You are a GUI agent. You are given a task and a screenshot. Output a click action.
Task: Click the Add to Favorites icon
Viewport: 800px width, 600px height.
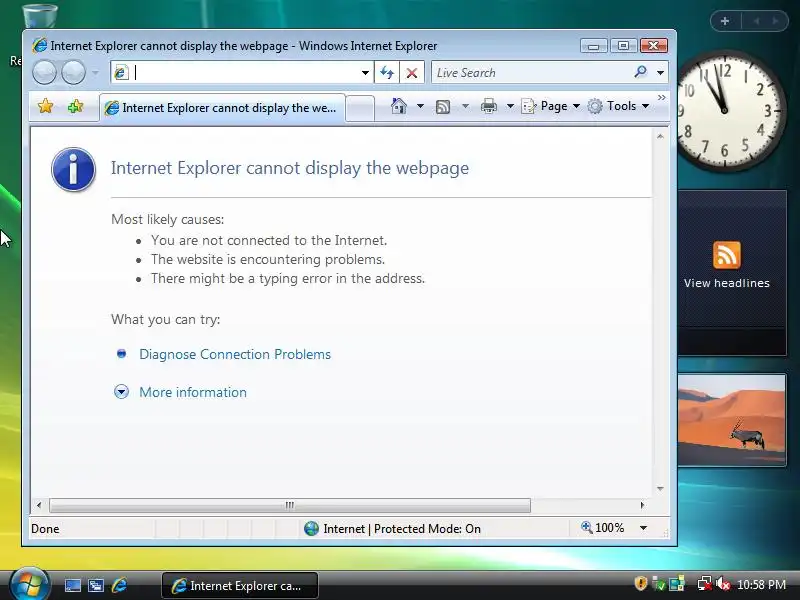click(76, 106)
